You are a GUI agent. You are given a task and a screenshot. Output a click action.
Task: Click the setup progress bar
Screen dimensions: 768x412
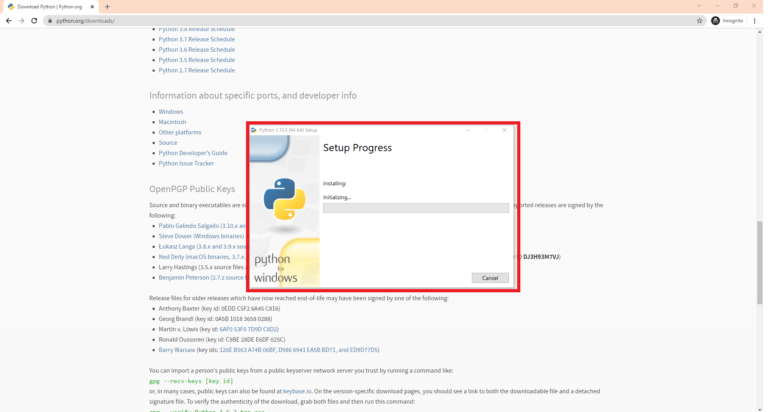(415, 208)
